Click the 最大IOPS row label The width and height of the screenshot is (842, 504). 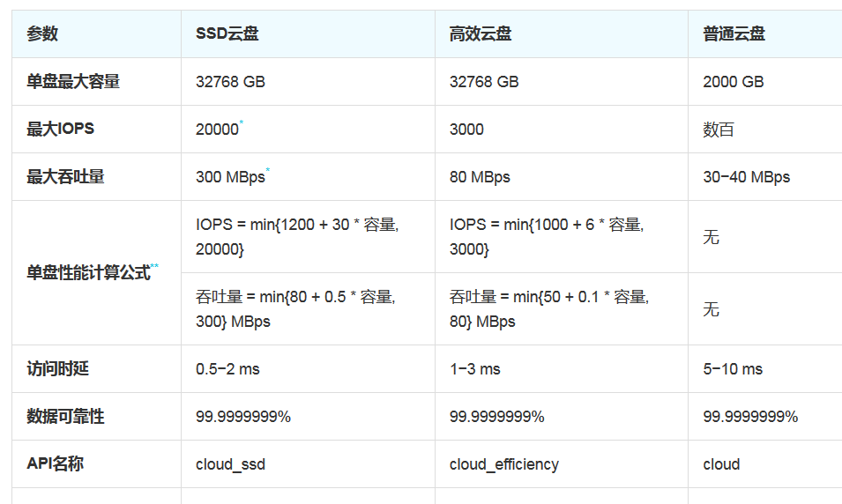pos(61,129)
